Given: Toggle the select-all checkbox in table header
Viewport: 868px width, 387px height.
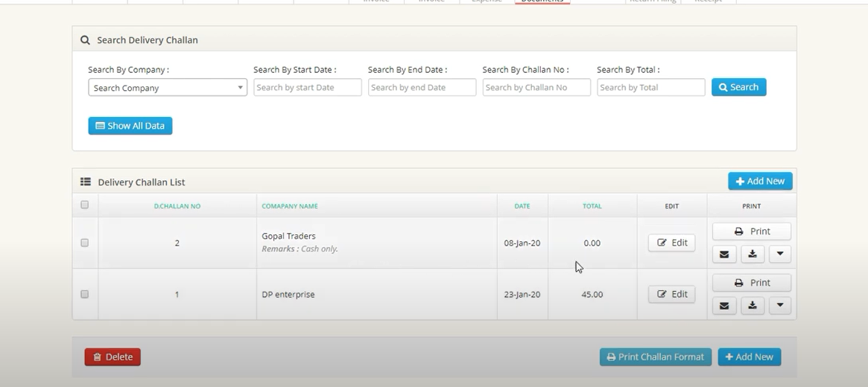Looking at the screenshot, I should pyautogui.click(x=84, y=205).
